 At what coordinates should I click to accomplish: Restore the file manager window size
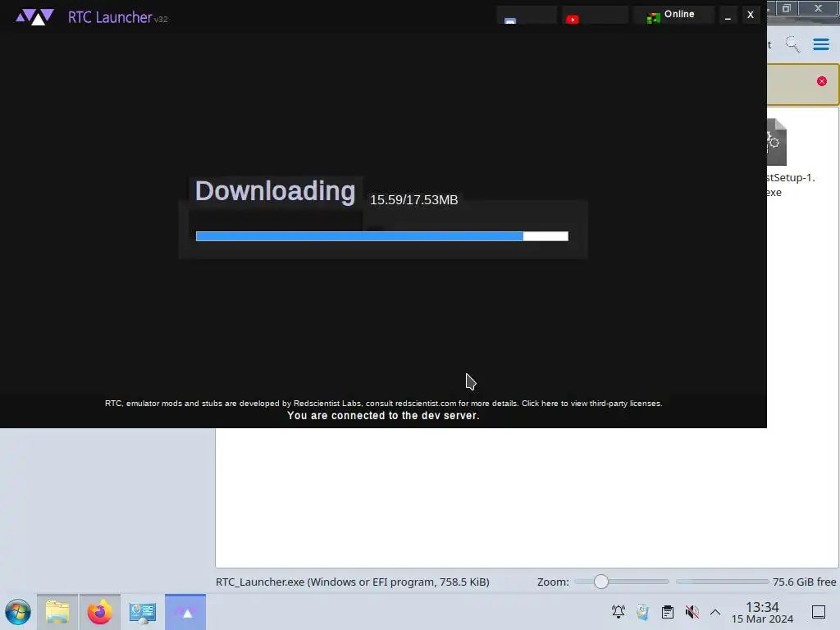pos(787,8)
